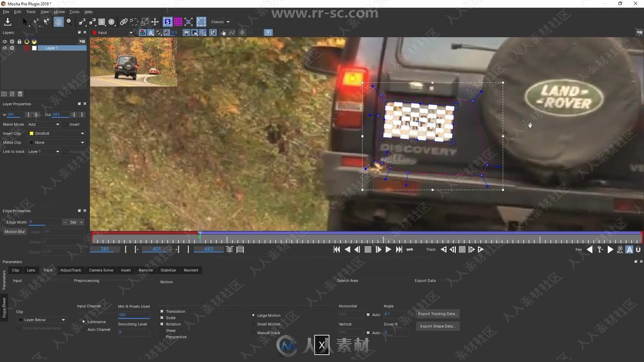Open the Blend Mode Add dropdown
The width and height of the screenshot is (644, 362).
pos(44,124)
